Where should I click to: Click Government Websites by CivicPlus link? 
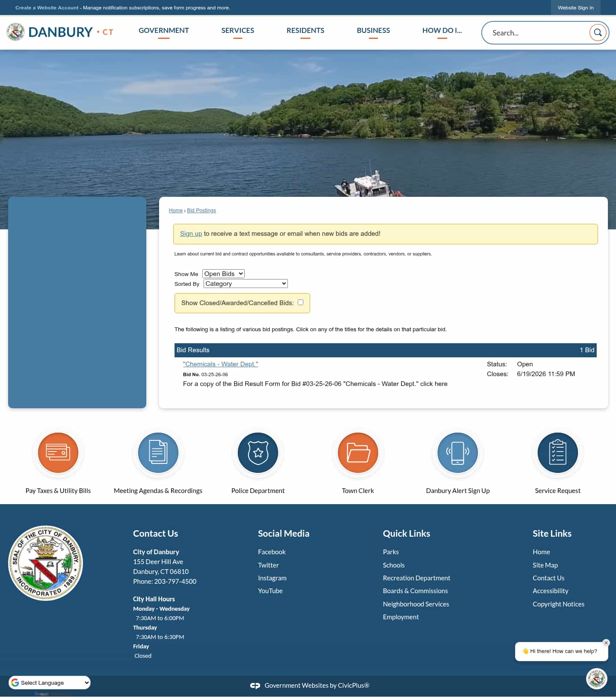click(x=317, y=686)
